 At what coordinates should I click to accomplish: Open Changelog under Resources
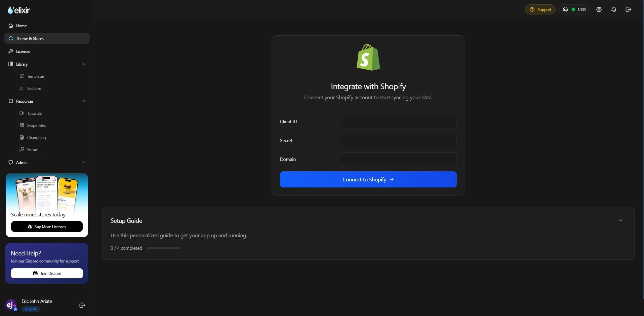[36, 138]
